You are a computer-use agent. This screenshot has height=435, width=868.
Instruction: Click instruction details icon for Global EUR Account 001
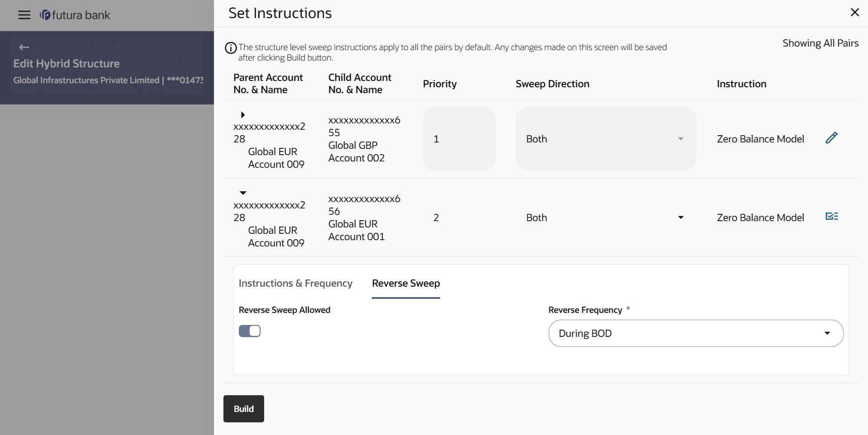click(x=831, y=217)
